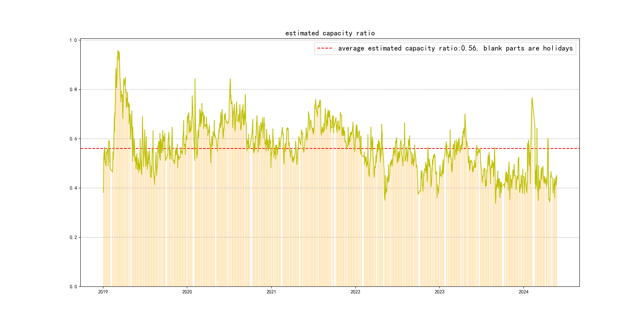The width and height of the screenshot is (644, 322).
Task: Click the 2023 x-axis tick label
Action: tap(439, 292)
